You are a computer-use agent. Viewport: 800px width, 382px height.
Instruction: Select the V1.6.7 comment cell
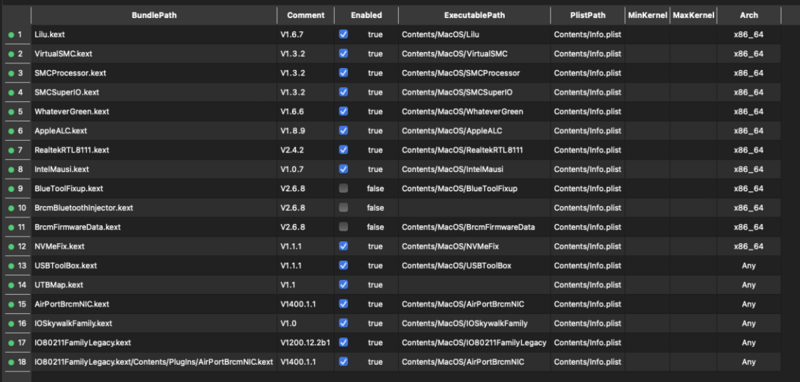pos(306,35)
